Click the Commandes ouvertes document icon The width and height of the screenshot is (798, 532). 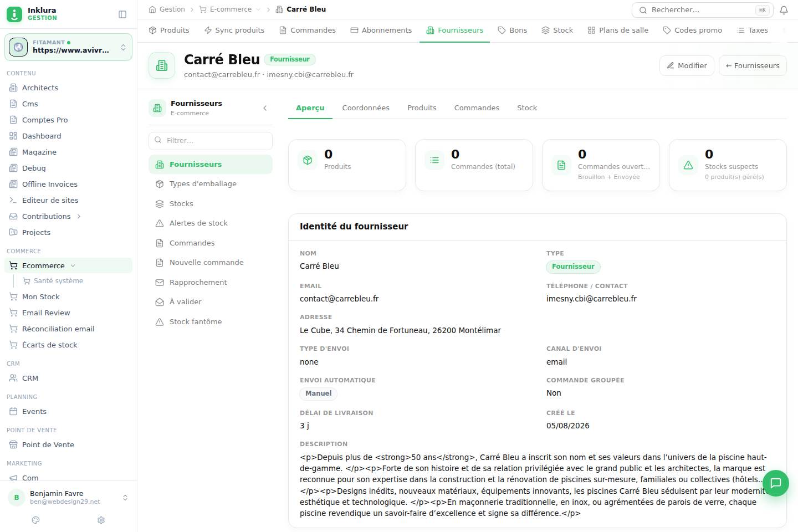[x=561, y=165]
